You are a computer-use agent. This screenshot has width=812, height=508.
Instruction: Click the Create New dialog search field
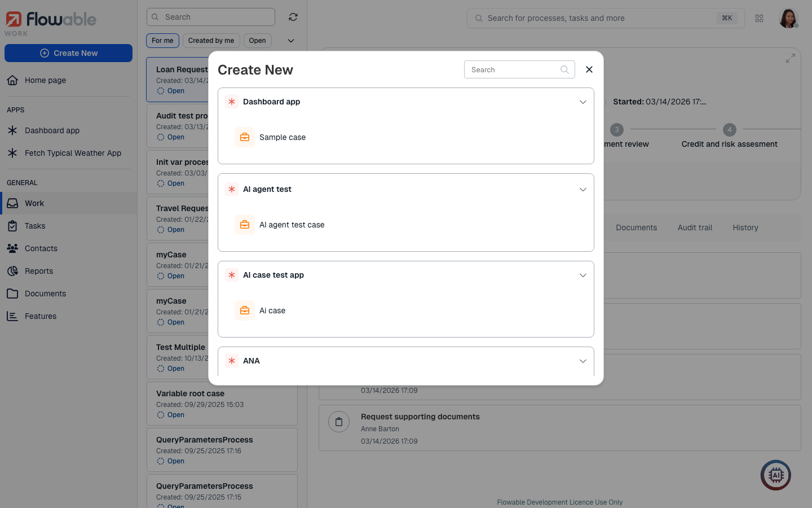[513, 69]
